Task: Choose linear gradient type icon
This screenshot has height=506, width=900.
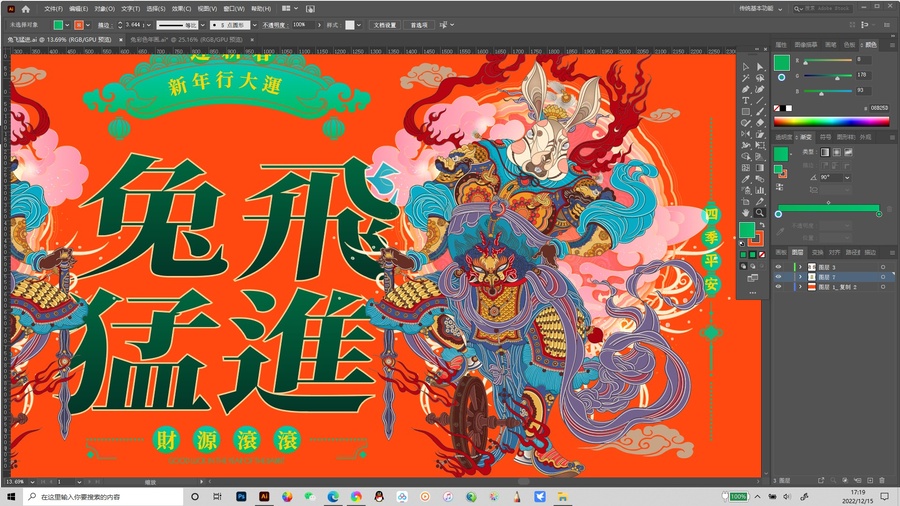Action: pos(825,152)
